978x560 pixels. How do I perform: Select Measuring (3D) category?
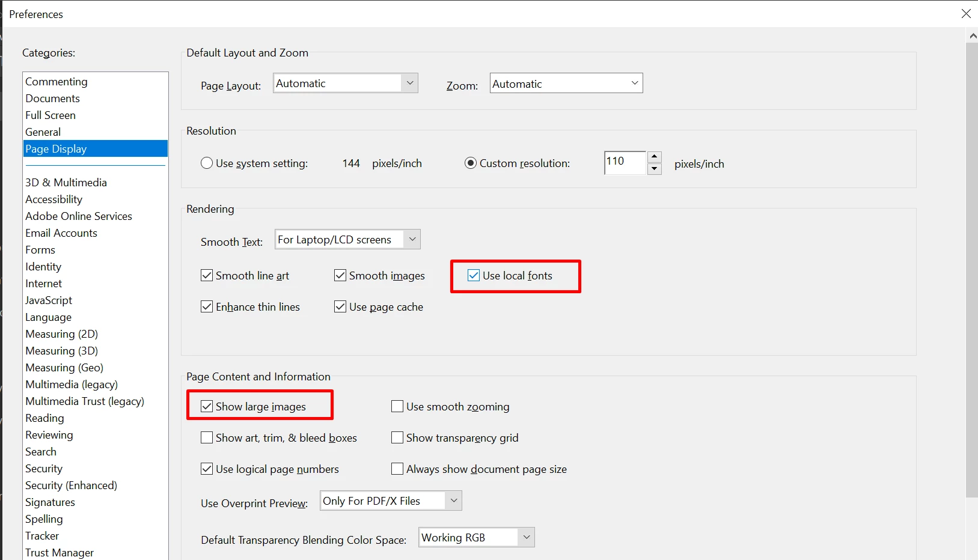(95, 350)
